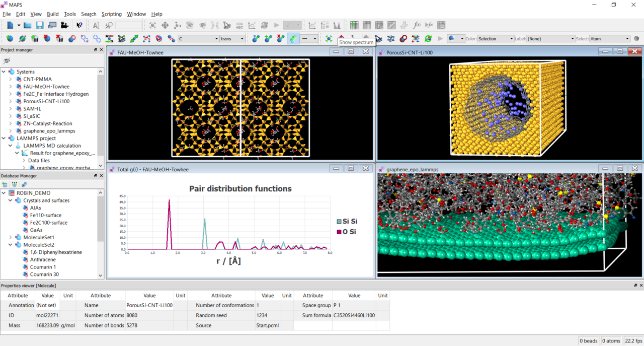
Task: Select PorousSi-CNT-Li100 in the project tree
Action: pos(46,101)
